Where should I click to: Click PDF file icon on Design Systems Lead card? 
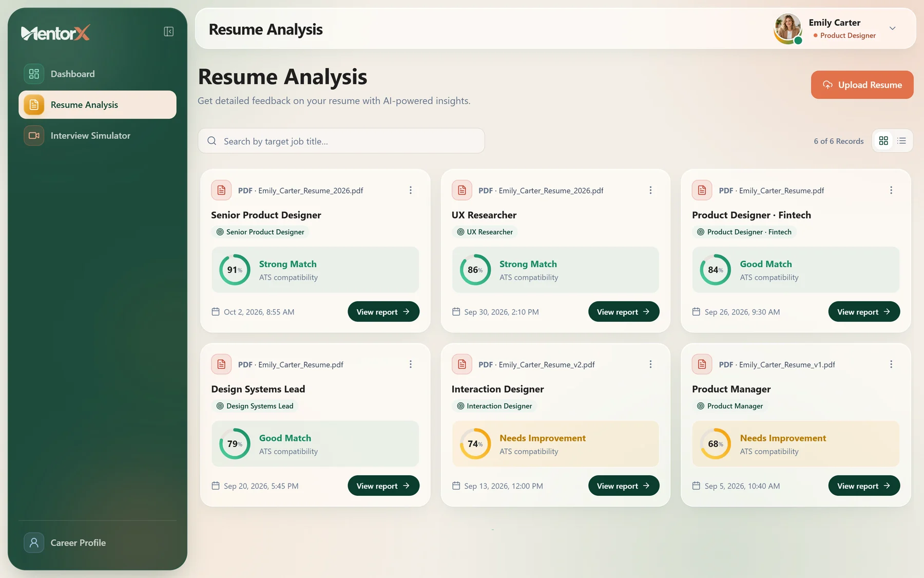(x=221, y=364)
